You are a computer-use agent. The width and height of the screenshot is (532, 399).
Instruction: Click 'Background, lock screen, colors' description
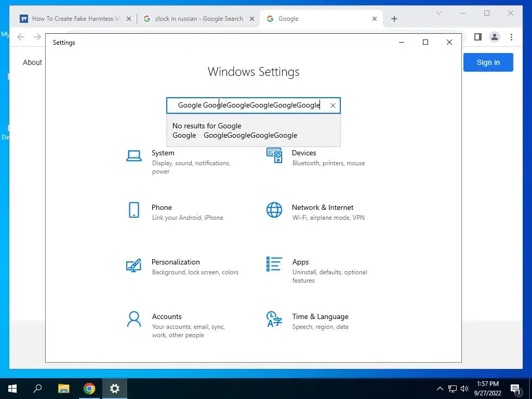(x=195, y=272)
